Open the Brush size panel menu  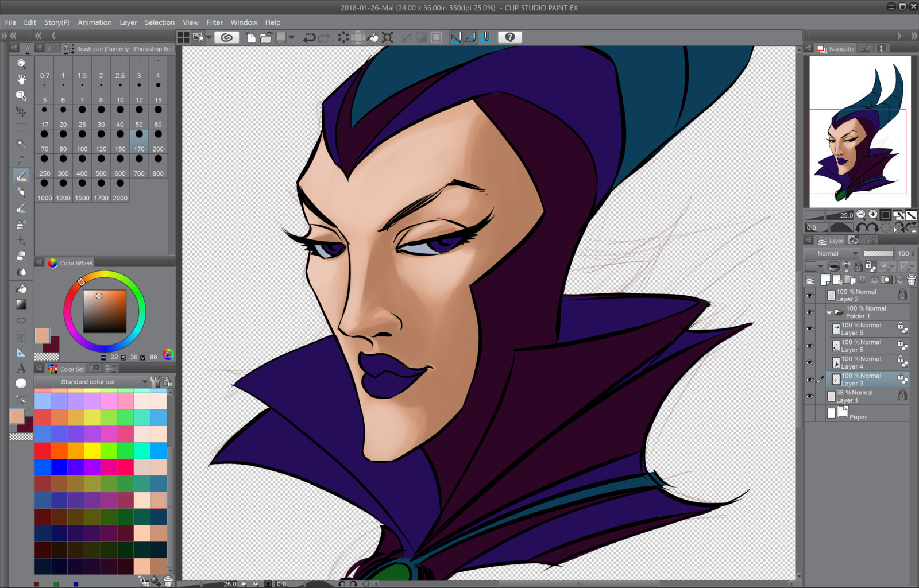[38, 48]
